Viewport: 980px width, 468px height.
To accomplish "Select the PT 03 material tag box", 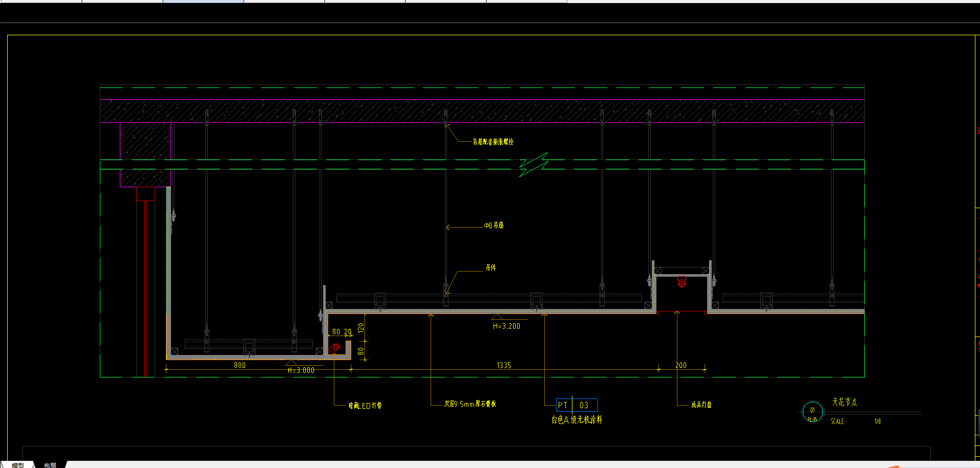I will pyautogui.click(x=577, y=405).
